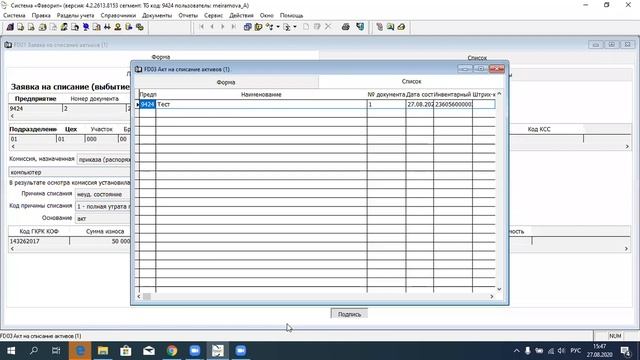Click the Предп column header
The width and height of the screenshot is (640, 360).
(148, 94)
